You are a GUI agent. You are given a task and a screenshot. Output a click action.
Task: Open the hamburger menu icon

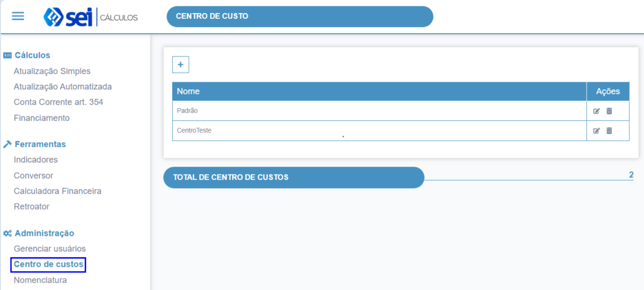[x=18, y=16]
